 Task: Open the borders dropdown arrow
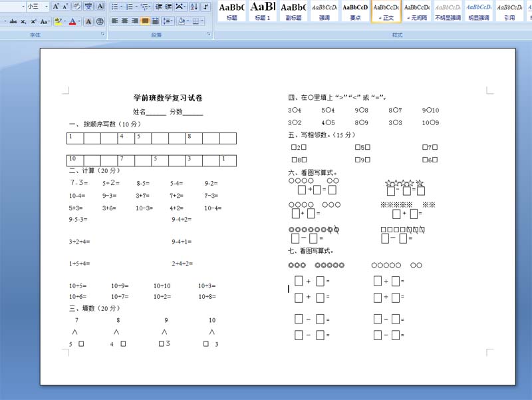tap(202, 21)
